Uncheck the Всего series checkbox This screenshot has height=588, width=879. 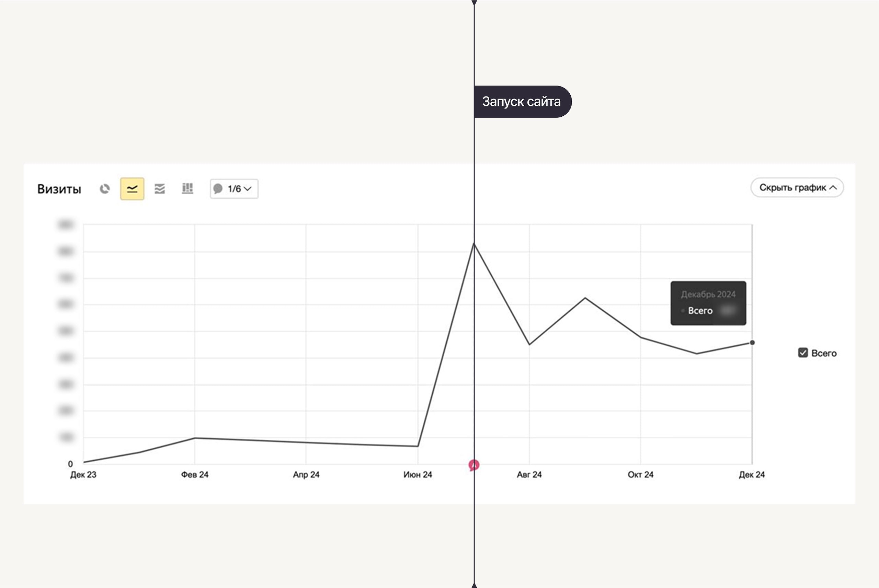tap(802, 353)
